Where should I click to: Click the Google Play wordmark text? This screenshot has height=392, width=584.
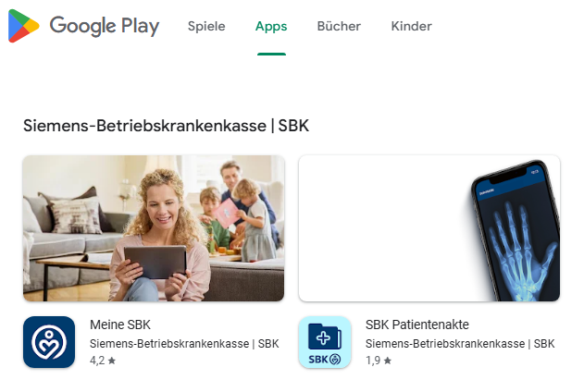[105, 26]
